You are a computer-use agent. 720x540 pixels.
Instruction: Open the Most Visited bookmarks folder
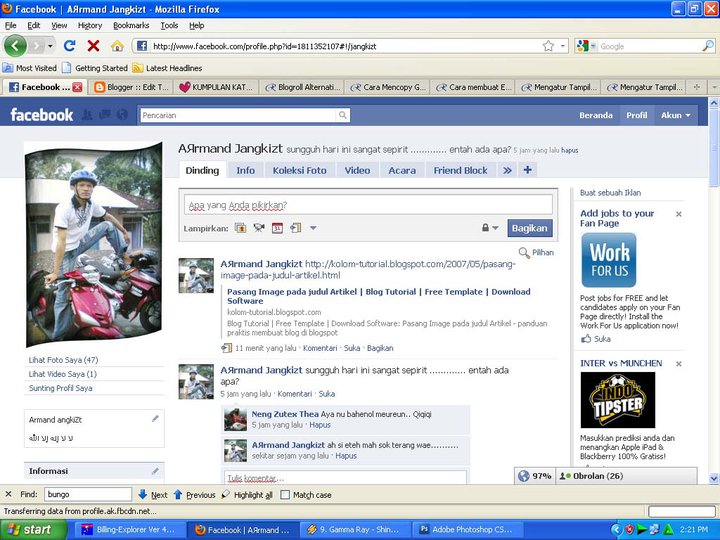[x=29, y=68]
